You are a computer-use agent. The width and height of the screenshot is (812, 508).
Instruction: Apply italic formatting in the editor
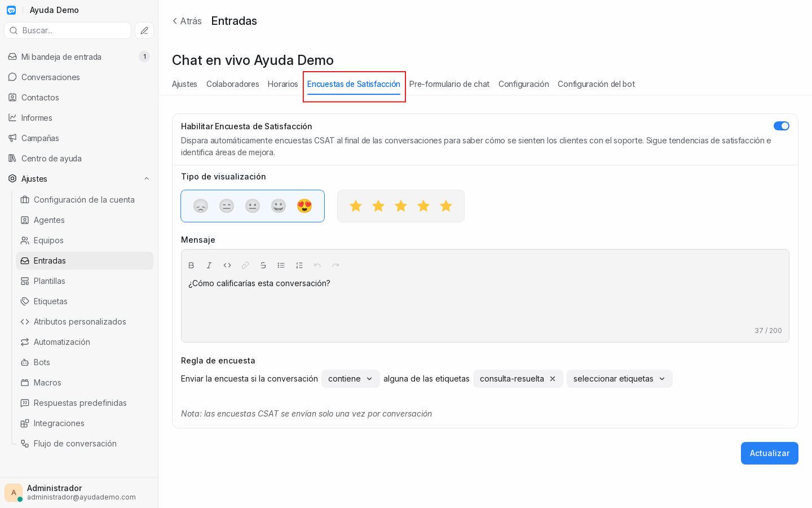[x=209, y=265]
